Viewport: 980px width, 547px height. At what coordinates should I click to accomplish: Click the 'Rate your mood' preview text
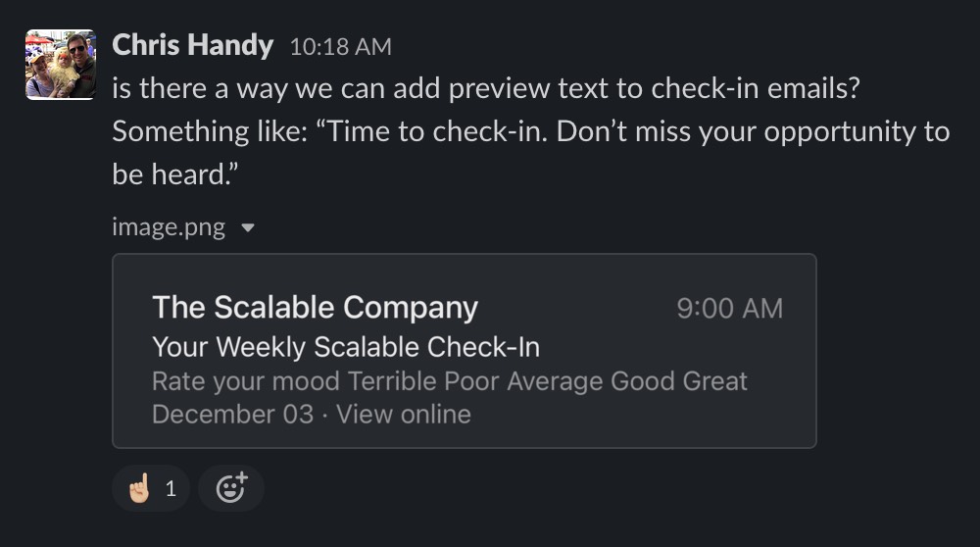pos(246,381)
